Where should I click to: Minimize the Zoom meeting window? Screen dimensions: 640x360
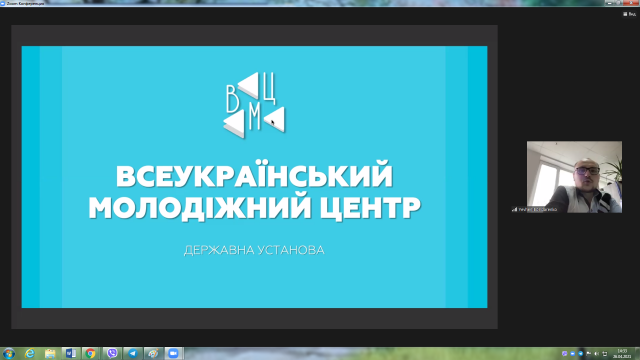click(x=609, y=3)
